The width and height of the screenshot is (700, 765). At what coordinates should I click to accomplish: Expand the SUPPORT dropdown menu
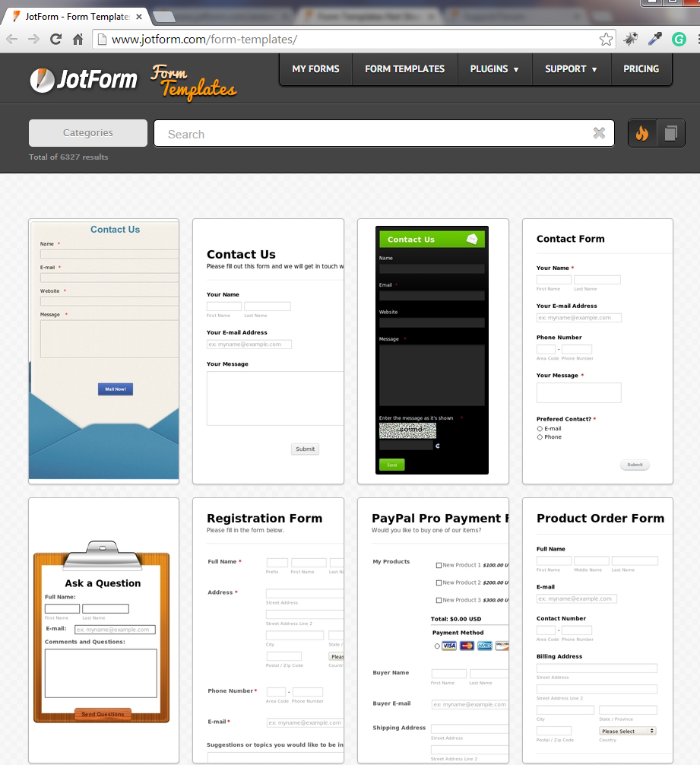[571, 69]
